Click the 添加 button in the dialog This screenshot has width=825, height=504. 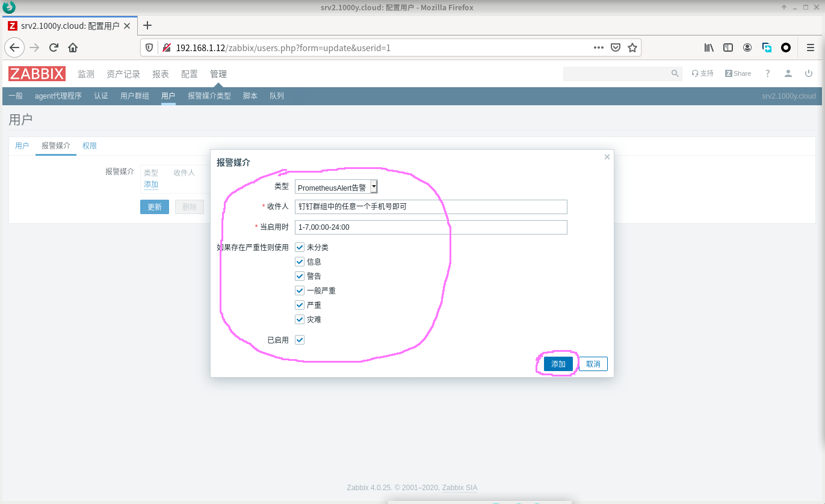558,364
